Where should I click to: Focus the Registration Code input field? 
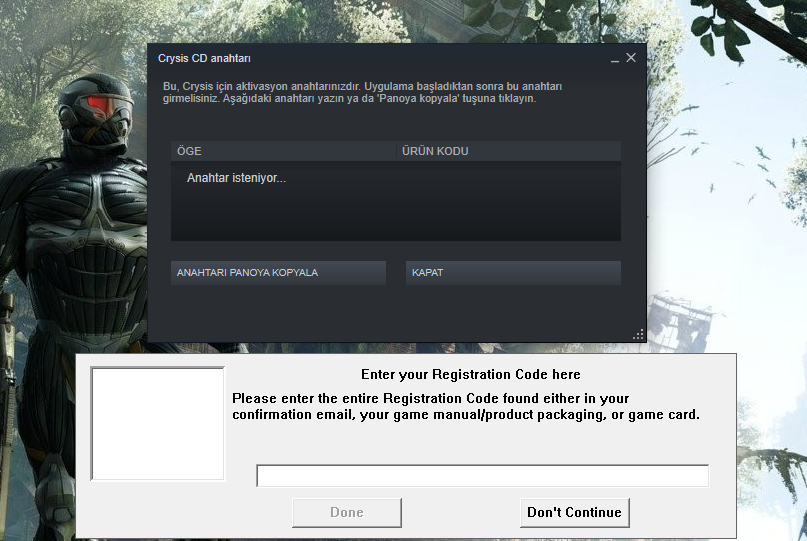483,476
